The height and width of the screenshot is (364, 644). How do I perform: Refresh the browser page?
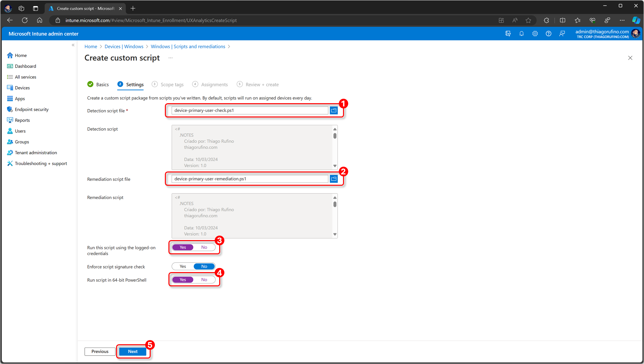tap(25, 20)
